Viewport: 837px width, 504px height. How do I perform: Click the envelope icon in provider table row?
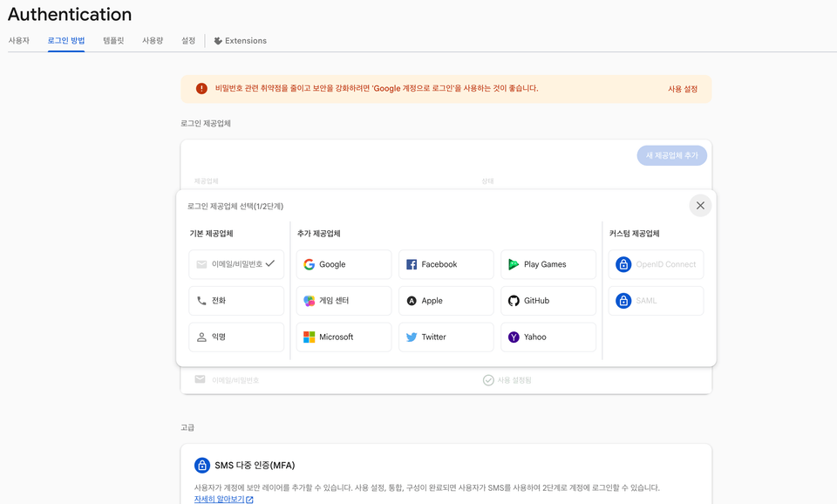201,379
